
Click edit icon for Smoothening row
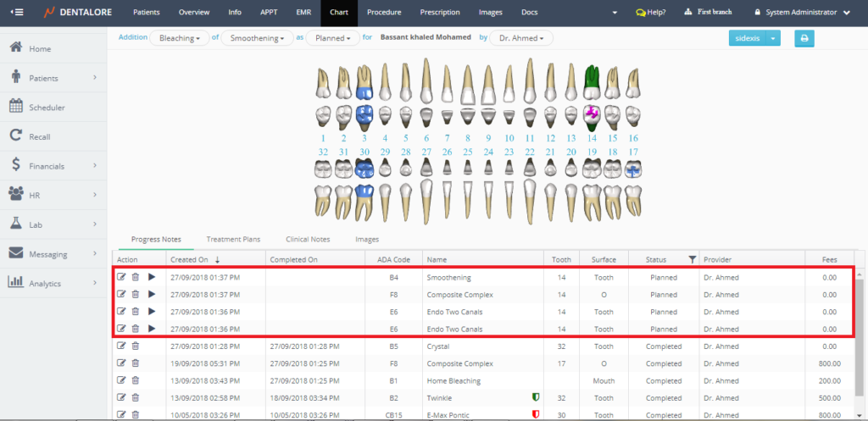(x=121, y=277)
